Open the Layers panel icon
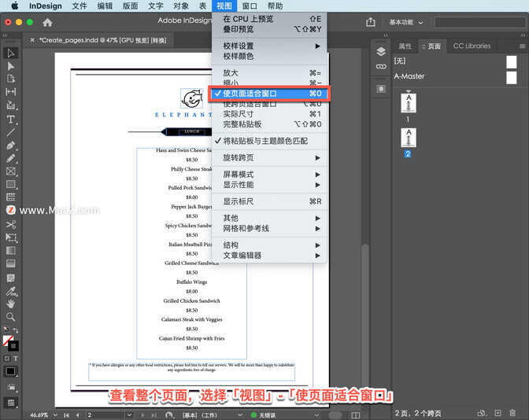Image resolution: width=529 pixels, height=420 pixels. click(x=381, y=52)
